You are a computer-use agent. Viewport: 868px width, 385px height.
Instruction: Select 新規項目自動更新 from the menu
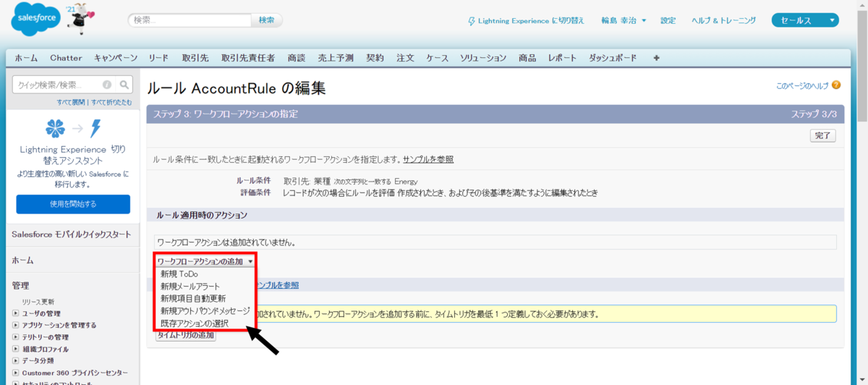click(x=193, y=298)
